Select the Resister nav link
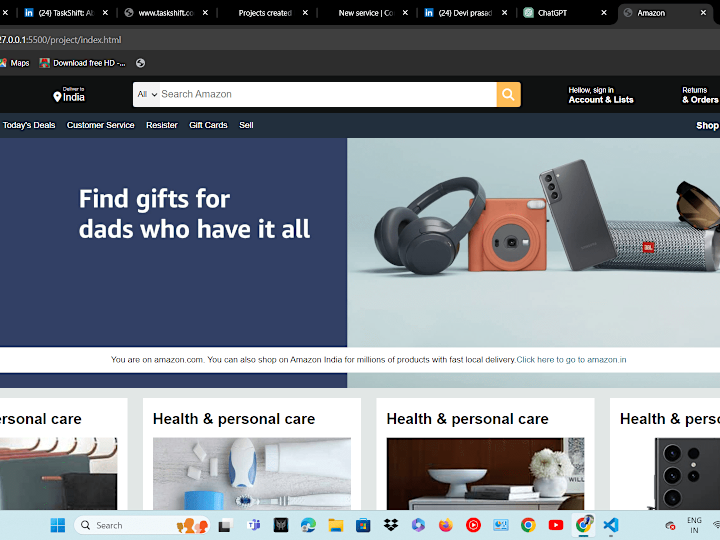The height and width of the screenshot is (540, 720). (x=162, y=125)
